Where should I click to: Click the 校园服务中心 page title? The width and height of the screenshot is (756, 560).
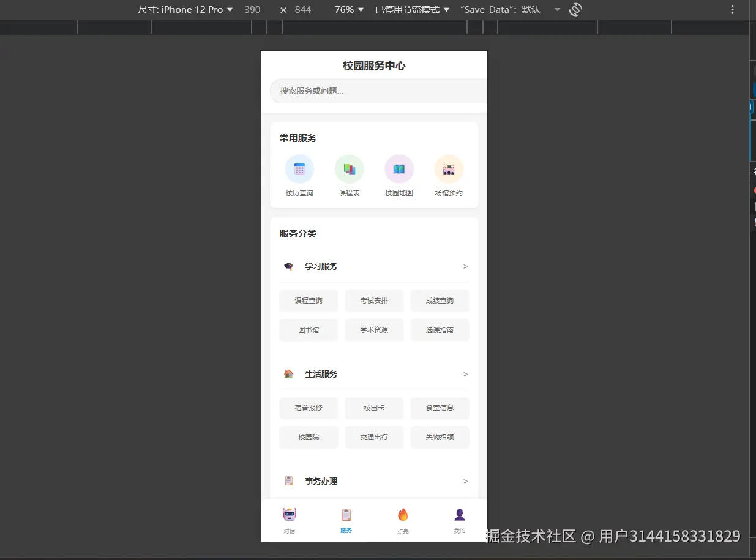pyautogui.click(x=374, y=65)
